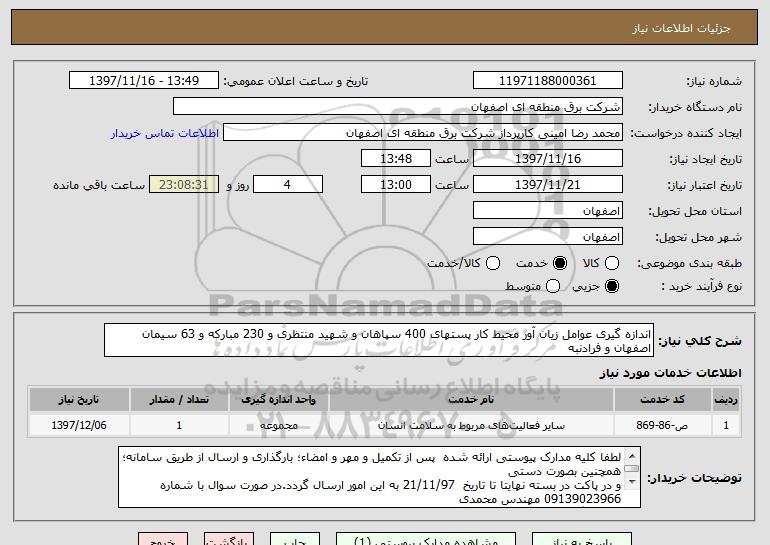Click the چاپ print button
Viewport: 770px width, 545px height.
295,539
